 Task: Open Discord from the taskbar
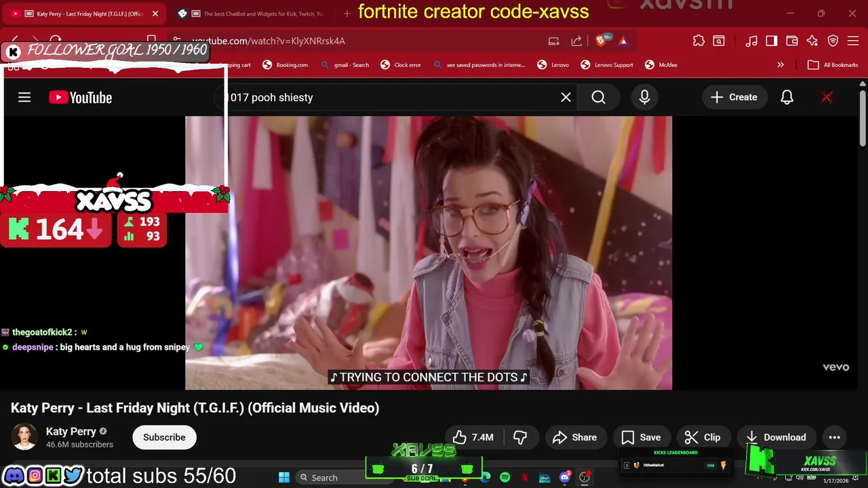[x=565, y=478]
